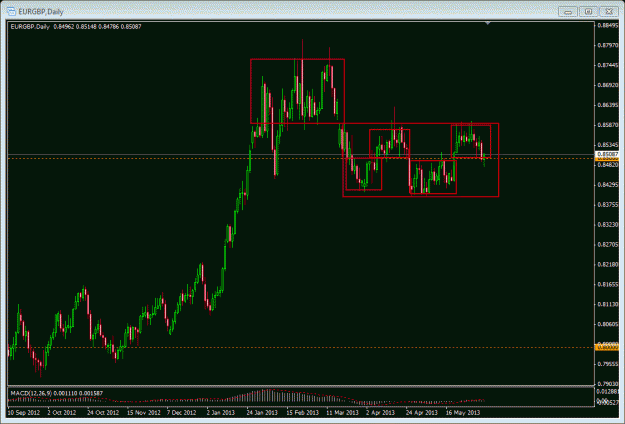
Task: Click the 11 Mar 2013 date label
Action: point(342,412)
